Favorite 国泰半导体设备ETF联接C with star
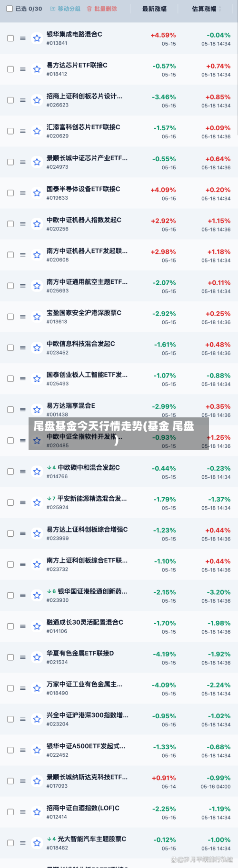Screen dimensions: 238x868 (37, 193)
